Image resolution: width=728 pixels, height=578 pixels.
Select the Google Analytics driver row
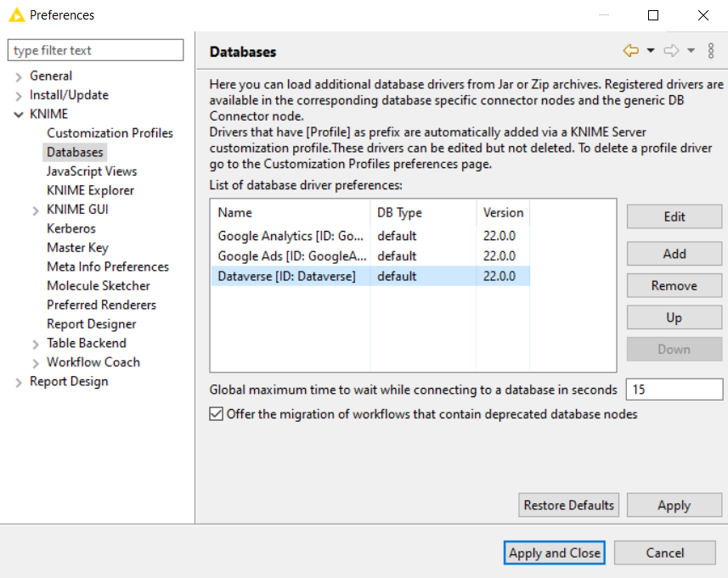289,236
